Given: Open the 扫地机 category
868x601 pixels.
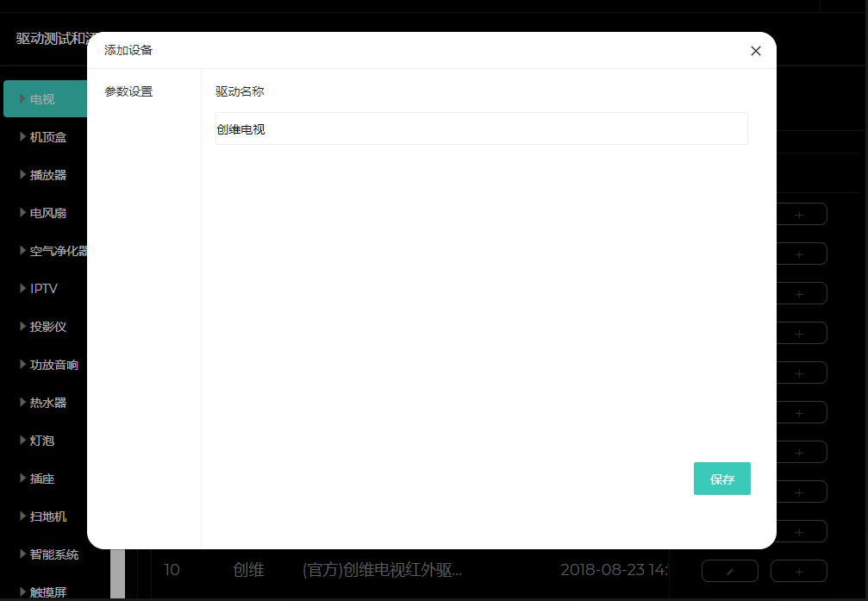Looking at the screenshot, I should coord(48,516).
